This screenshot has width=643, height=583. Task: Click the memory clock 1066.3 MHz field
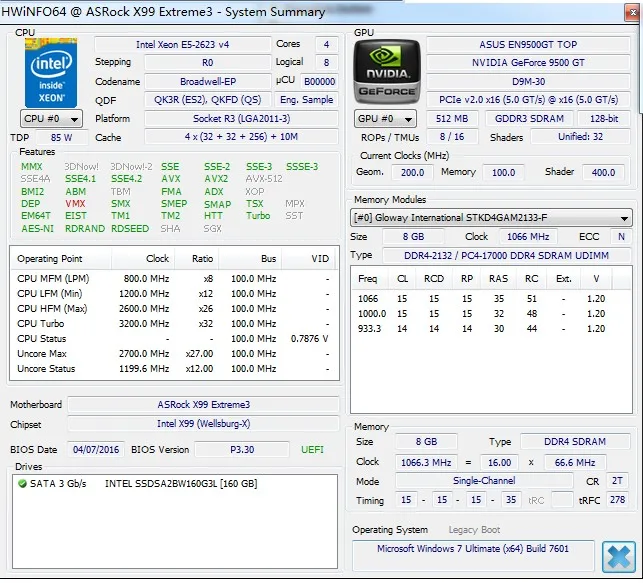(x=426, y=463)
